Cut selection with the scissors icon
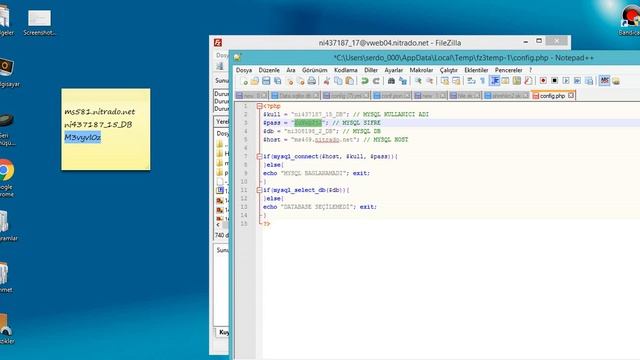This screenshot has width=640, height=360. (327, 81)
